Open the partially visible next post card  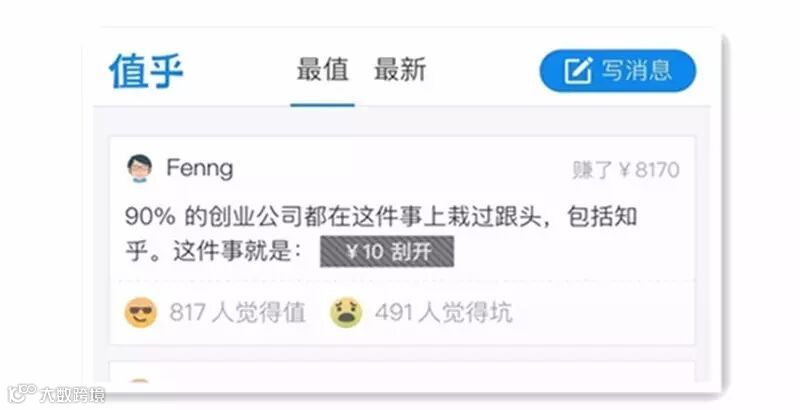click(402, 371)
